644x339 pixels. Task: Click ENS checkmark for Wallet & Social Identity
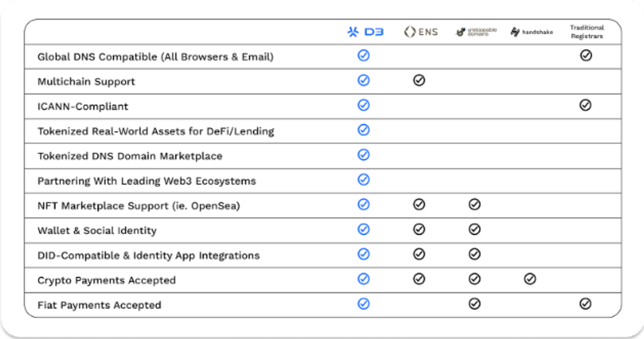419,230
